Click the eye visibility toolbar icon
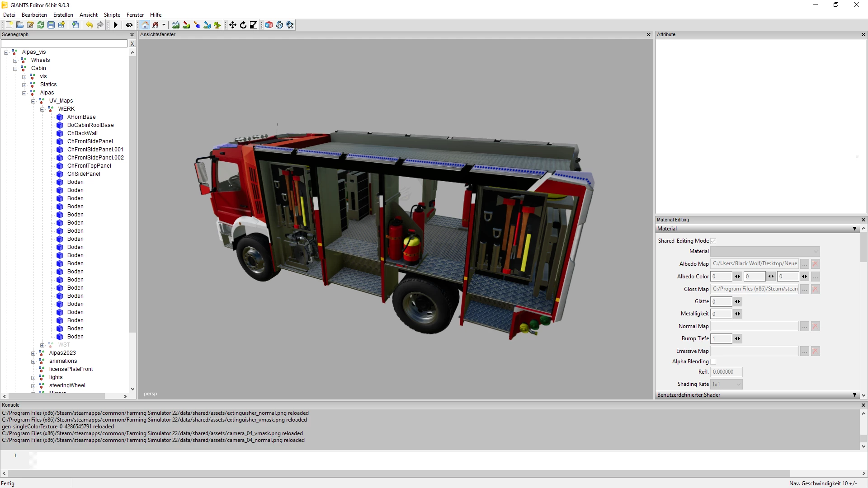 [129, 25]
